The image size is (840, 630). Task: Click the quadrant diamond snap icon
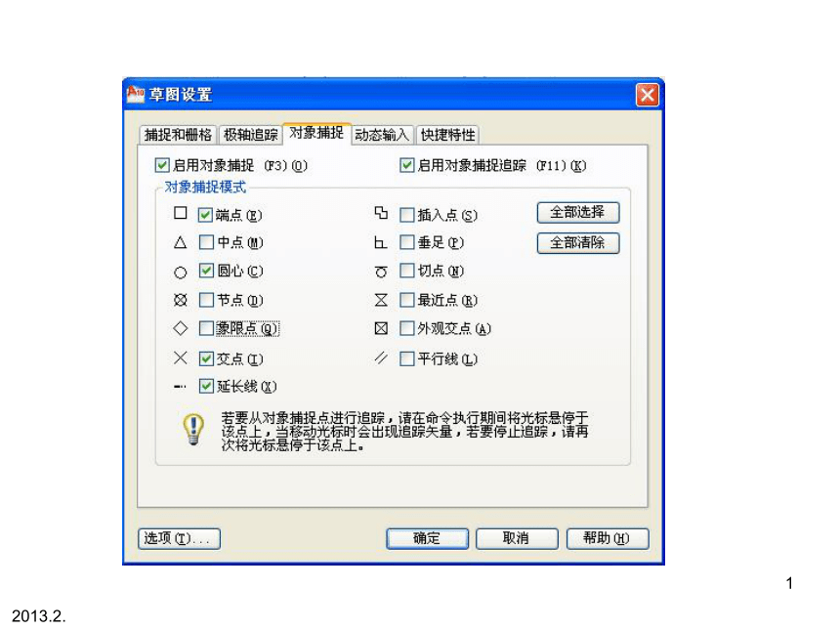pos(181,328)
